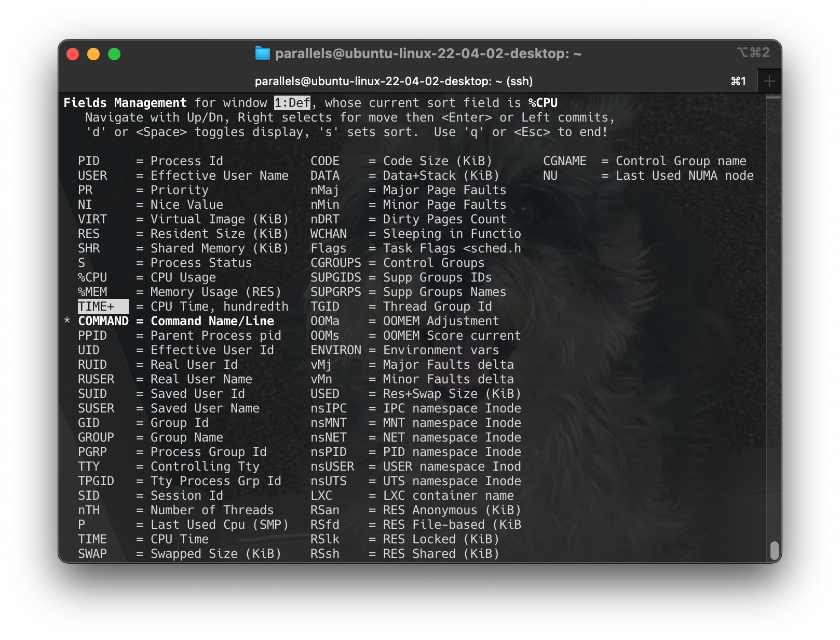840x640 pixels.
Task: Click the 'Control Group name' description
Action: click(x=681, y=161)
